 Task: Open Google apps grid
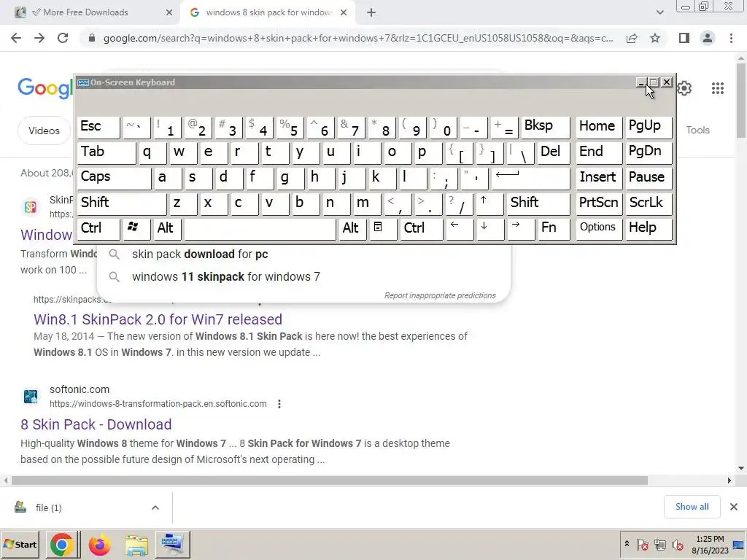coord(718,88)
